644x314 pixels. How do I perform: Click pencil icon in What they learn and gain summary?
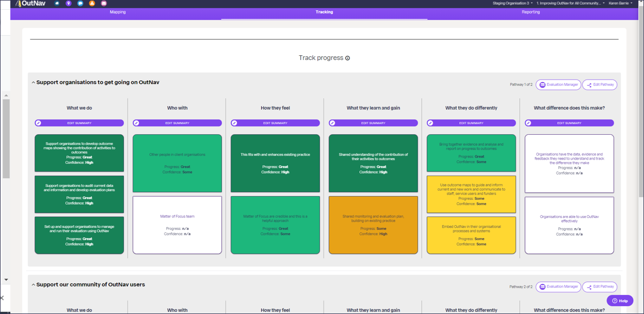pyautogui.click(x=332, y=123)
